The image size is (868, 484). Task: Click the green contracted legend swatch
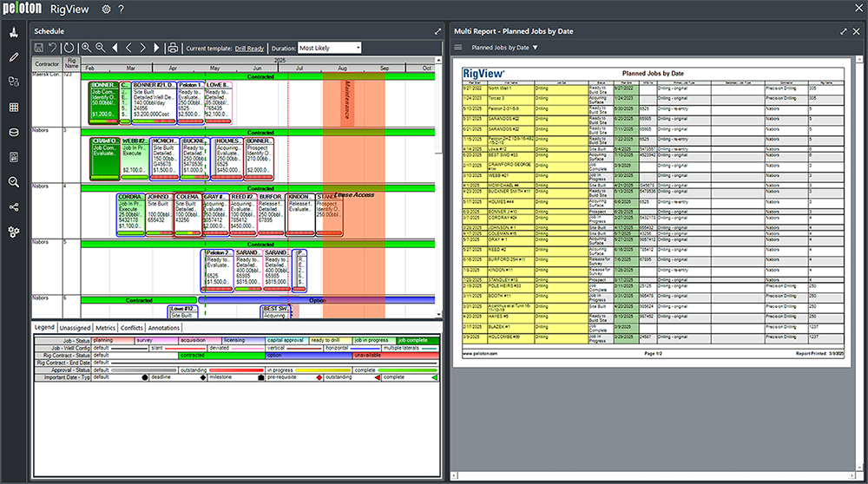click(221, 355)
